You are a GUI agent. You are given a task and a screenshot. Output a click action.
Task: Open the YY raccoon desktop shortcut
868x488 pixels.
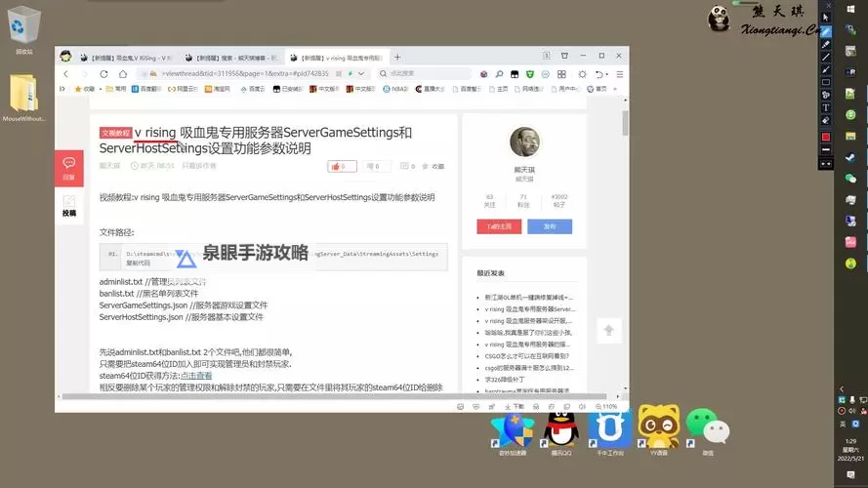point(659,430)
